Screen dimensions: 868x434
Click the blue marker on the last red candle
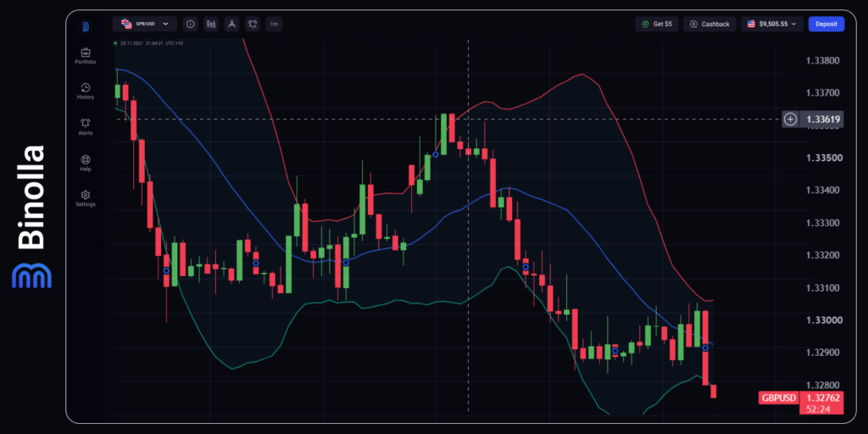(x=705, y=348)
